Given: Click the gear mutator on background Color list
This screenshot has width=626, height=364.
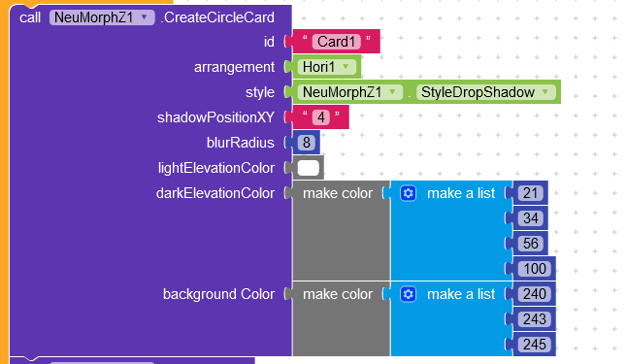Looking at the screenshot, I should click(x=408, y=294).
